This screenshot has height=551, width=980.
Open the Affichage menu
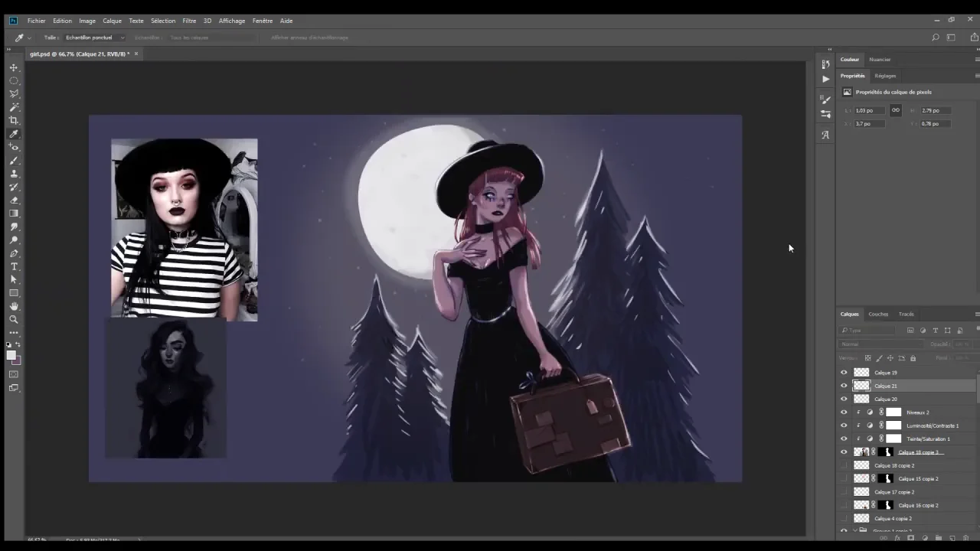coord(232,21)
